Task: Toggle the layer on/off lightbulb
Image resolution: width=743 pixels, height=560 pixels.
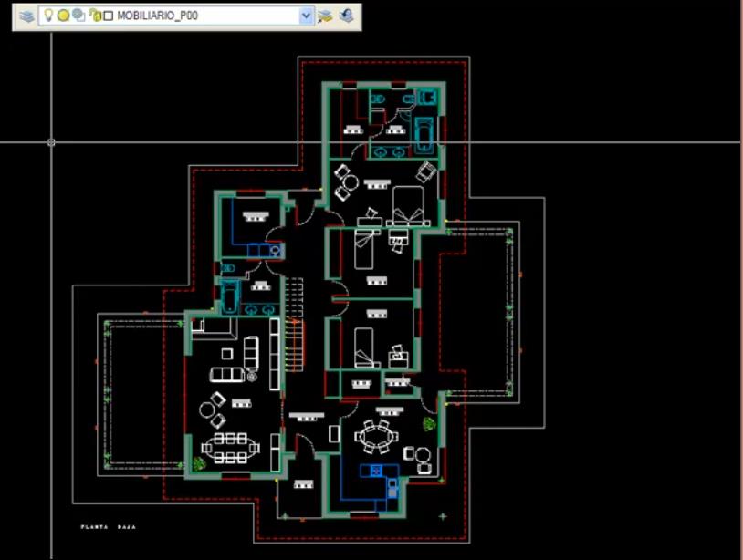Action: point(47,16)
